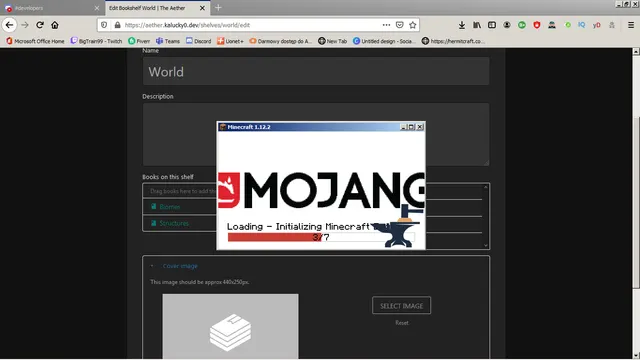Open the hermitcraft bookmark
This screenshot has height=360, width=640.
[453, 41]
